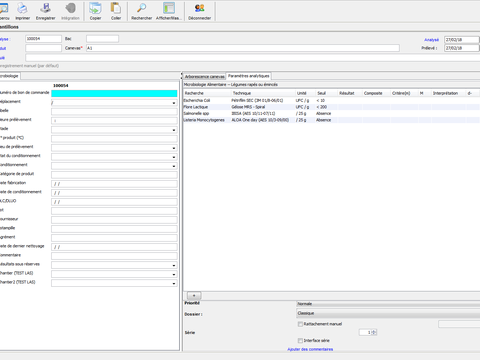Click the Technique column header
The width and height of the screenshot is (480, 360).
point(263,93)
